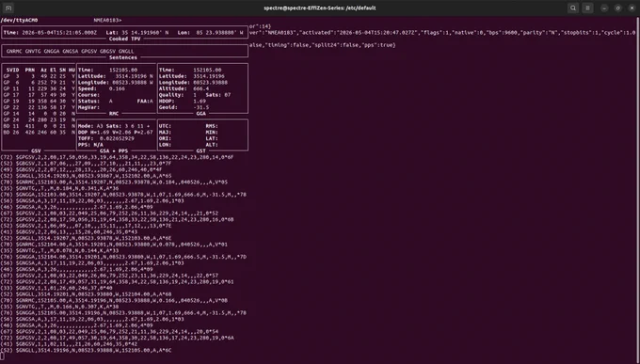The height and width of the screenshot is (364, 640).
Task: Click the HDOP value 1.69
Action: click(200, 101)
